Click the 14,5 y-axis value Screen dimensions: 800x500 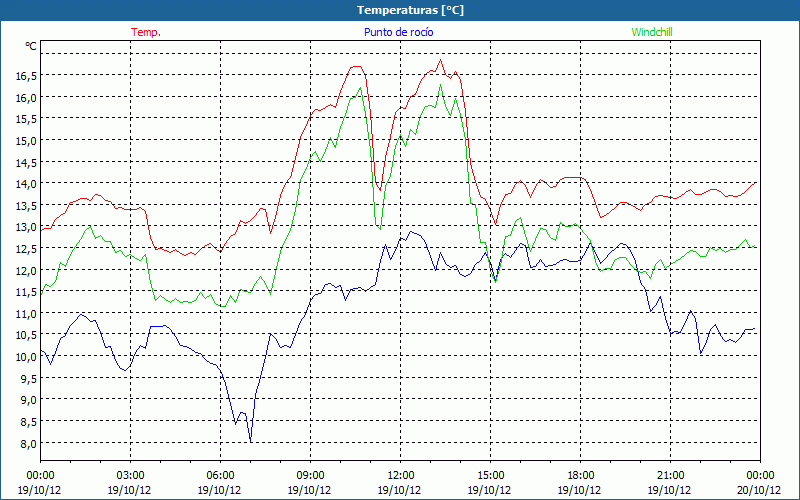click(x=26, y=162)
